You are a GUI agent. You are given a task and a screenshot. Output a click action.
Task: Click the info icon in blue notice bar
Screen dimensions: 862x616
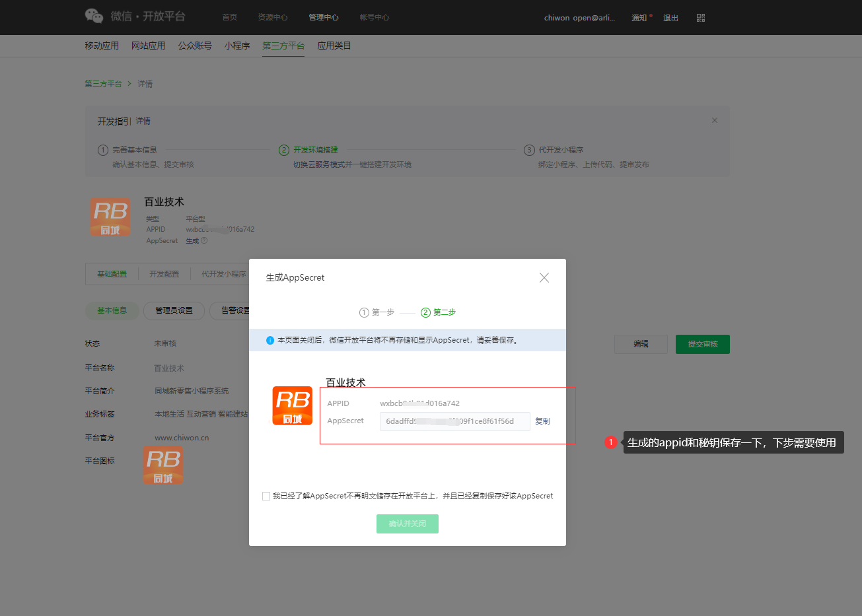tap(269, 341)
